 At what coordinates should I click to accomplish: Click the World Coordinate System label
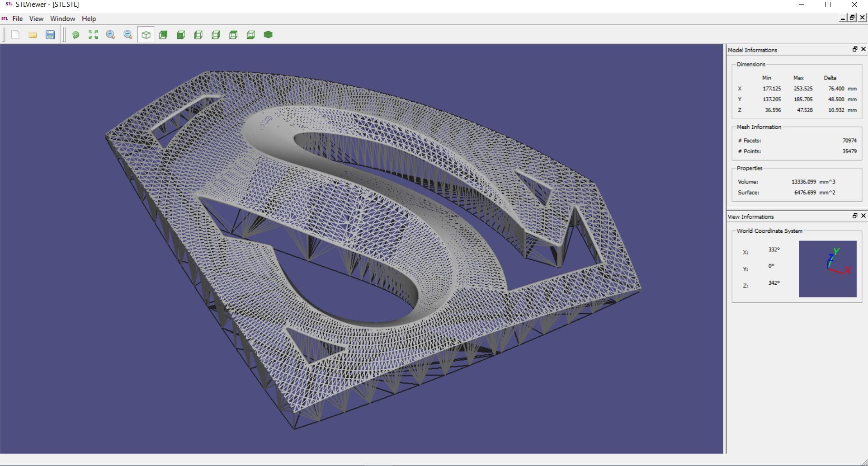[769, 231]
